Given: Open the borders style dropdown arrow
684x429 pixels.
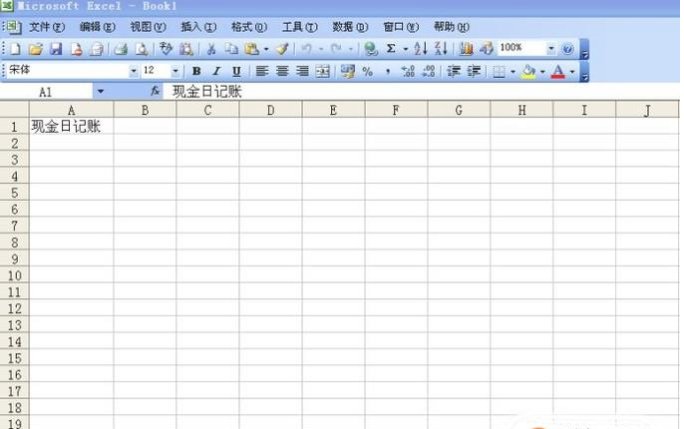Looking at the screenshot, I should coord(513,71).
